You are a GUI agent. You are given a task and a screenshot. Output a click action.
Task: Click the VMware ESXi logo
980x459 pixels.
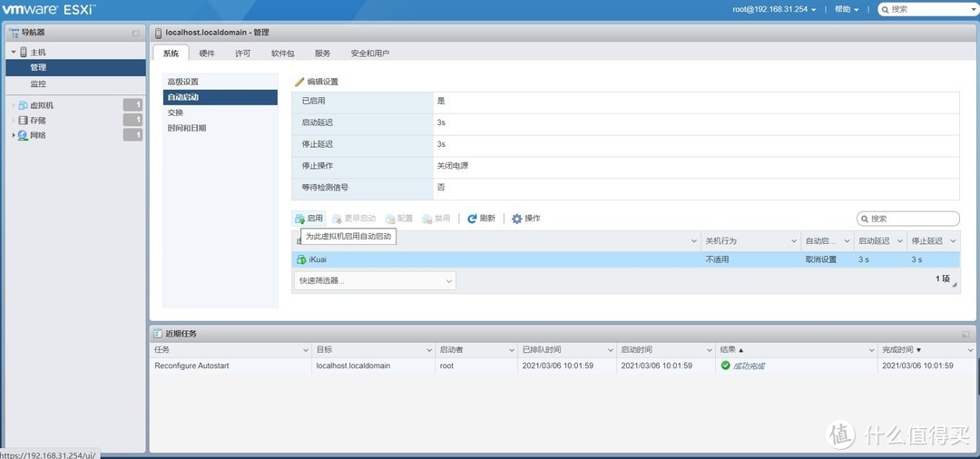pos(49,9)
